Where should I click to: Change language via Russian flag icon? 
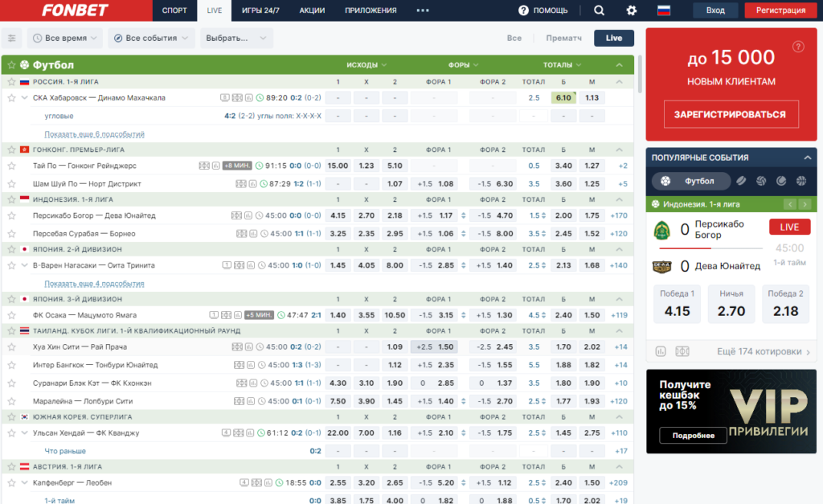[x=664, y=10]
